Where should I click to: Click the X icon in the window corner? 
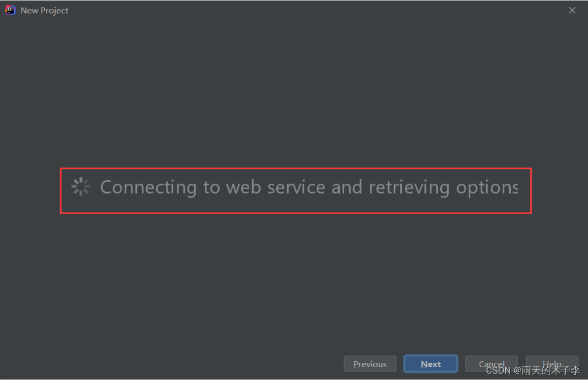pos(572,10)
